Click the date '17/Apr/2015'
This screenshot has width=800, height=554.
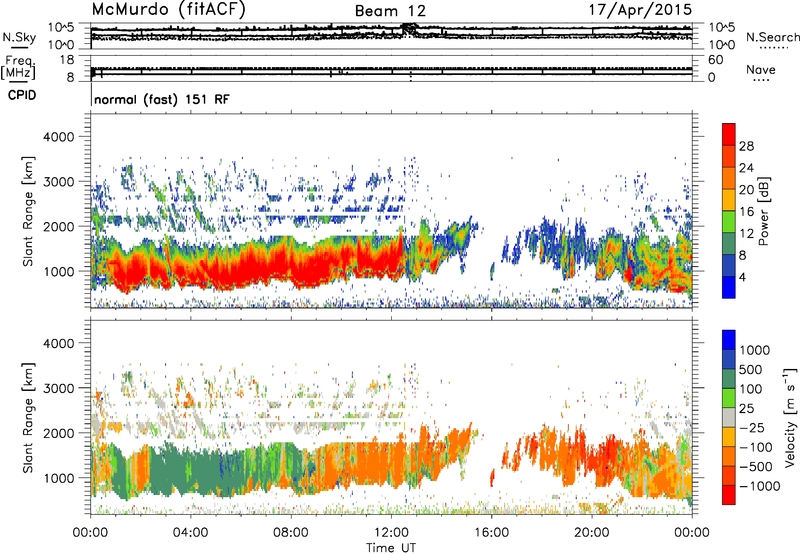[641, 9]
